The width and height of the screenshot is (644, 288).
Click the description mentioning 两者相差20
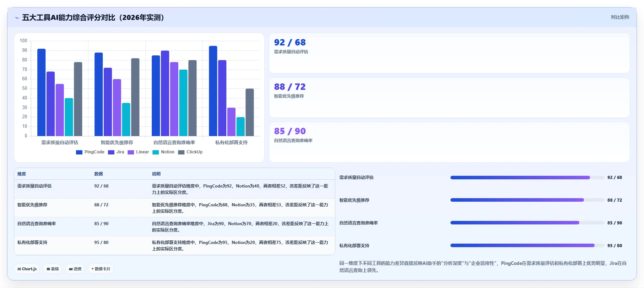point(240,227)
